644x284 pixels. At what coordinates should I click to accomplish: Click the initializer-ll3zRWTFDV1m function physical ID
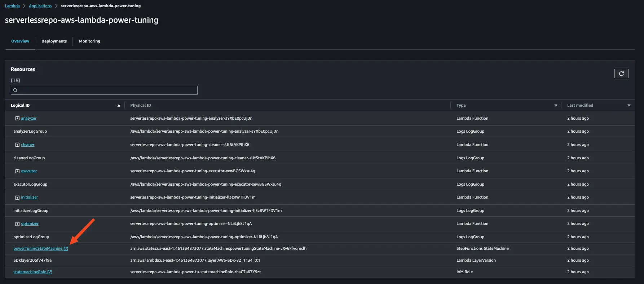[193, 197]
